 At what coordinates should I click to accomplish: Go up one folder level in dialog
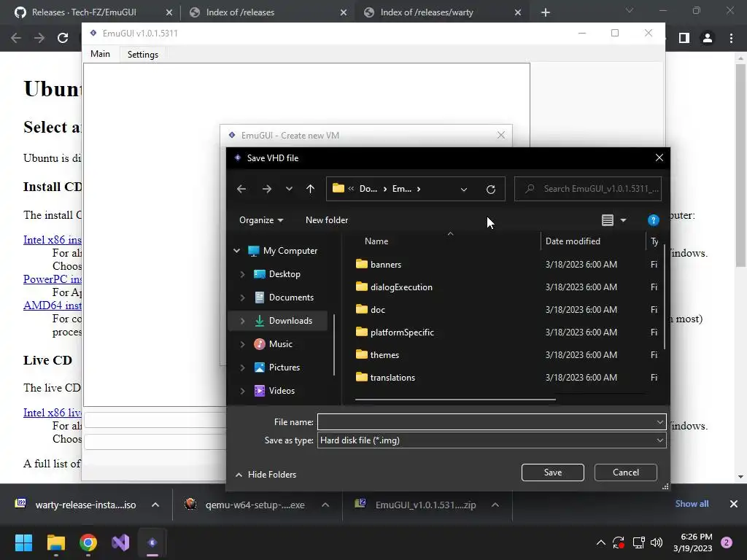coord(311,189)
